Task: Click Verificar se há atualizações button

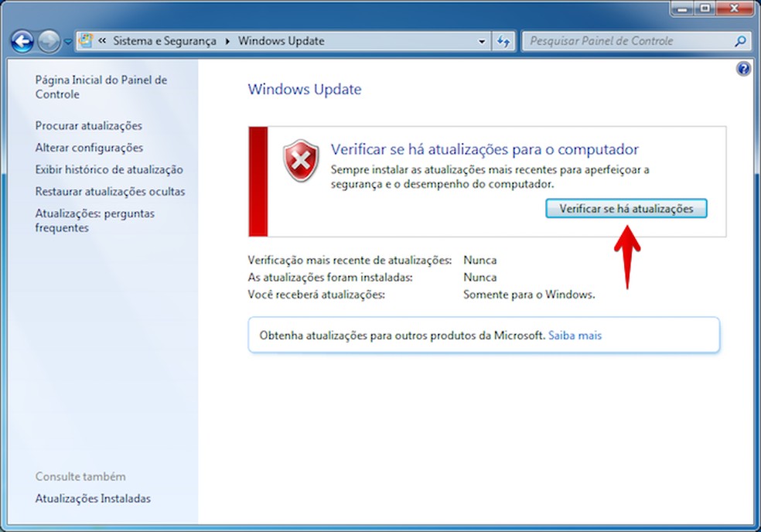Action: [x=626, y=208]
